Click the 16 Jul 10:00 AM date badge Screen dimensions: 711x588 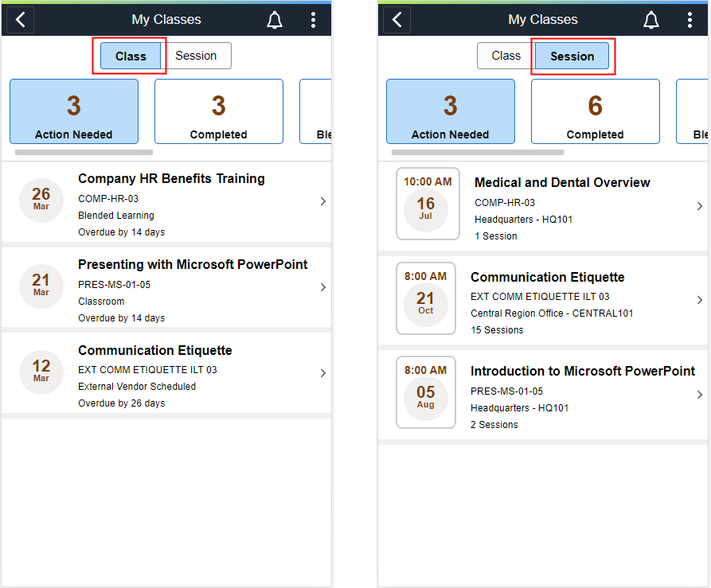pyautogui.click(x=428, y=204)
